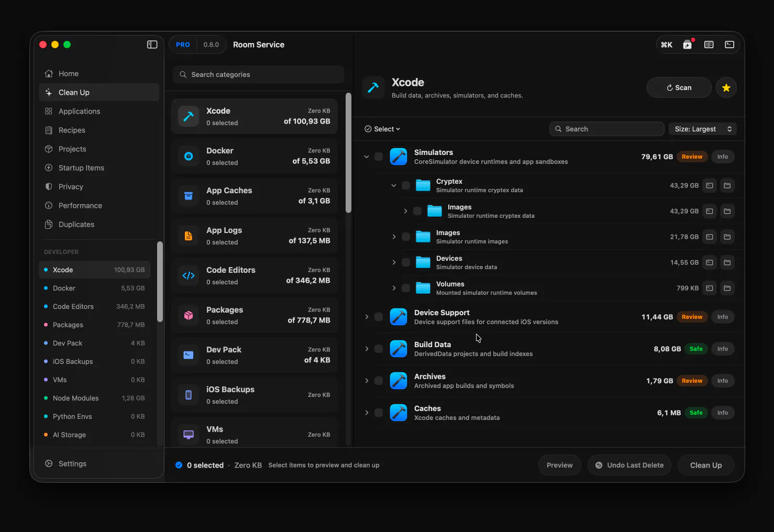
Task: Go to Home in the sidebar
Action: click(x=99, y=74)
